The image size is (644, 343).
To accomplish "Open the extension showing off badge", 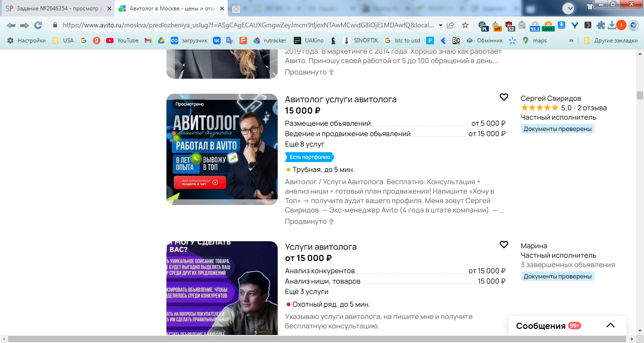I will pos(497,25).
